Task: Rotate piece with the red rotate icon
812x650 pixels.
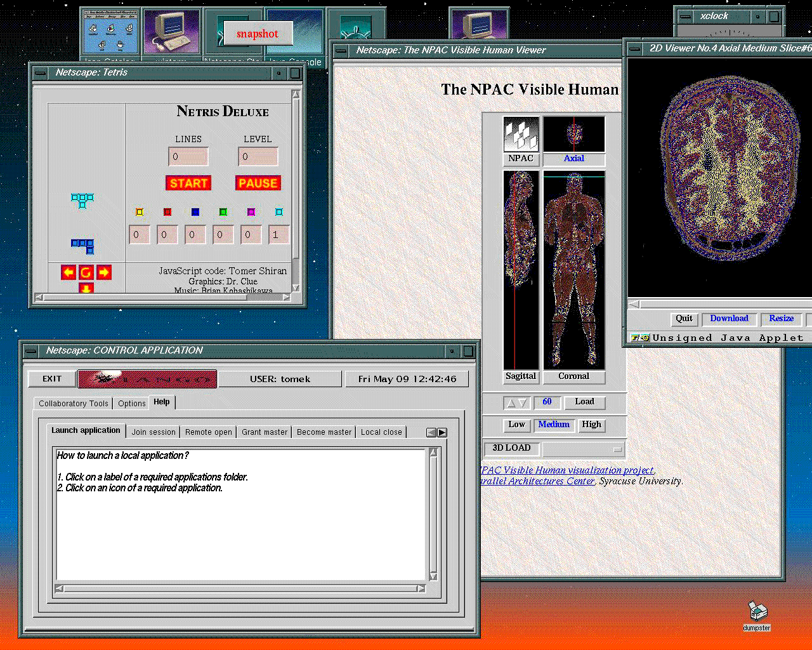Action: (86, 272)
